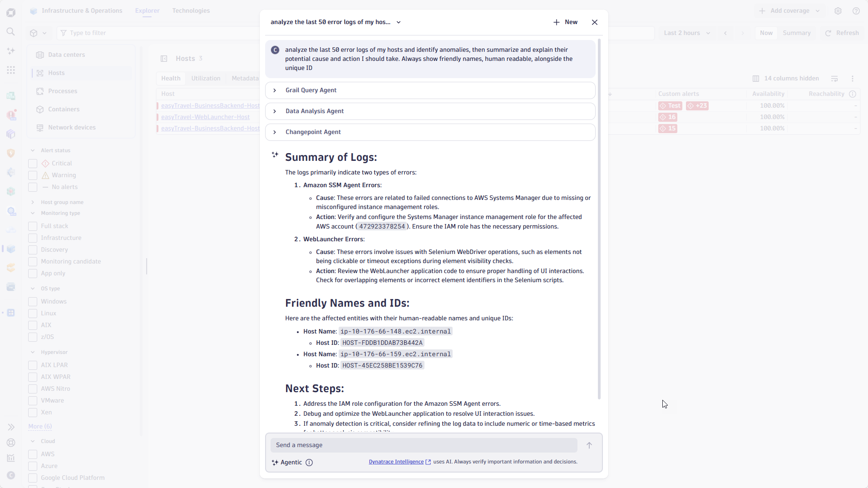Start a new conversation with the New button
Viewport: 868px width, 488px height.
click(565, 22)
